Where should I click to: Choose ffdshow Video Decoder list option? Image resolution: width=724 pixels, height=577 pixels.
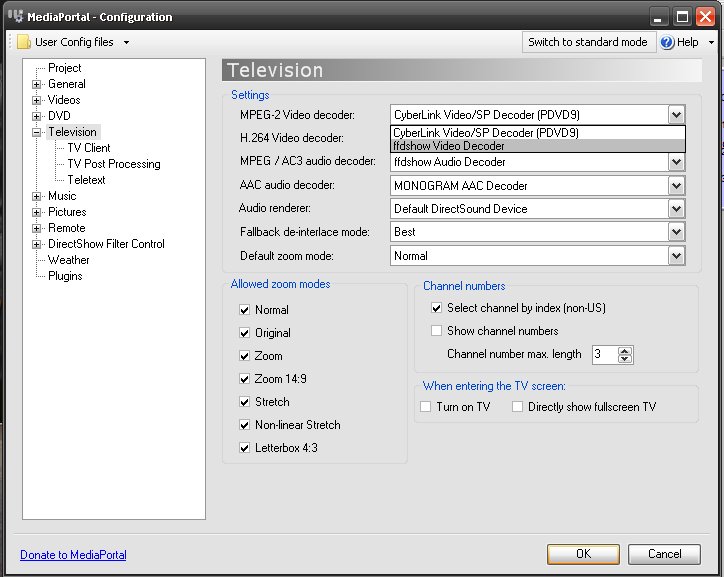pyautogui.click(x=538, y=146)
